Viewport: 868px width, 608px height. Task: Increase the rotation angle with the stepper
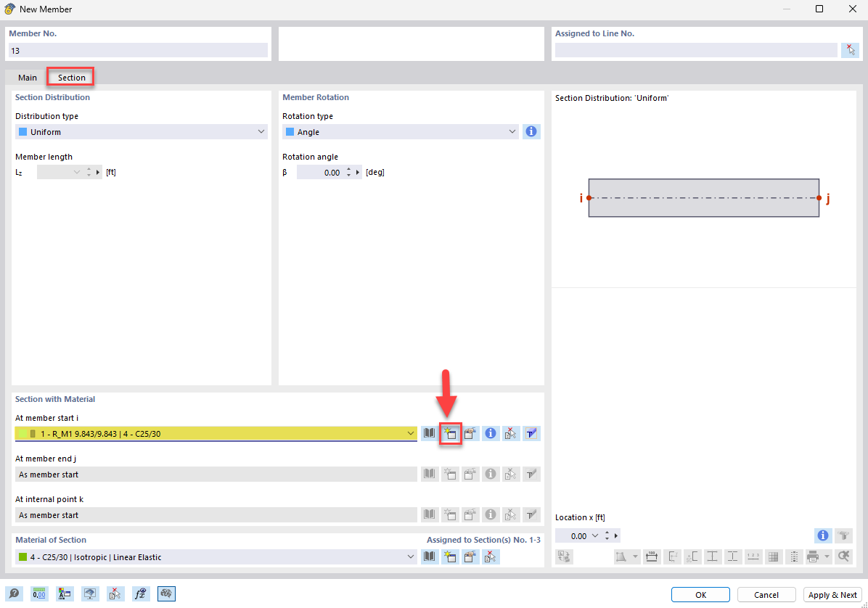[348, 168]
